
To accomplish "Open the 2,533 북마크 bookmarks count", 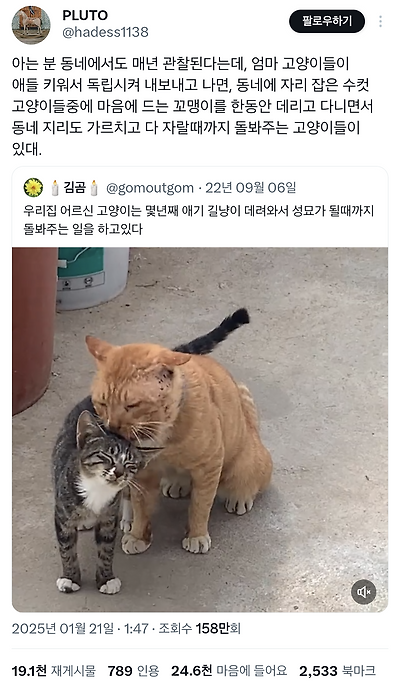I will point(337,671).
